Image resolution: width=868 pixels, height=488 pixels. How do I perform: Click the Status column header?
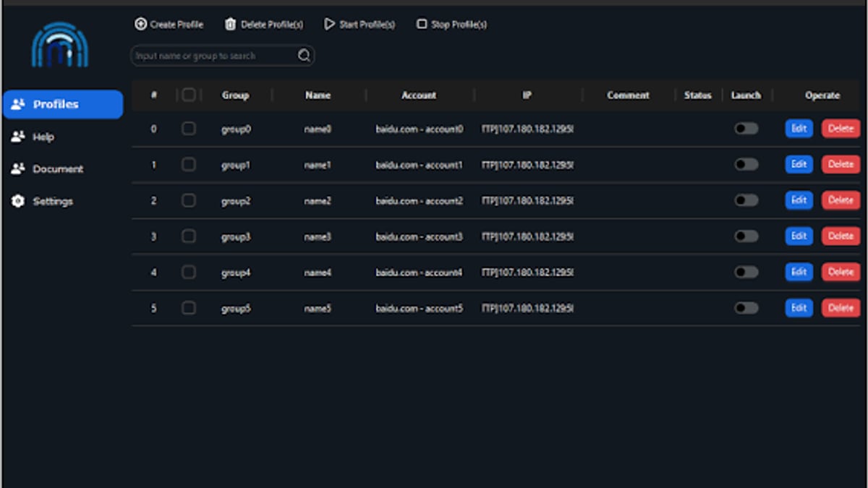[698, 95]
